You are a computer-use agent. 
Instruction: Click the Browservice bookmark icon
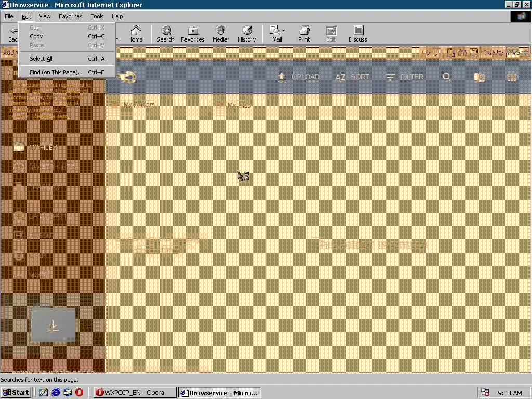point(437,52)
